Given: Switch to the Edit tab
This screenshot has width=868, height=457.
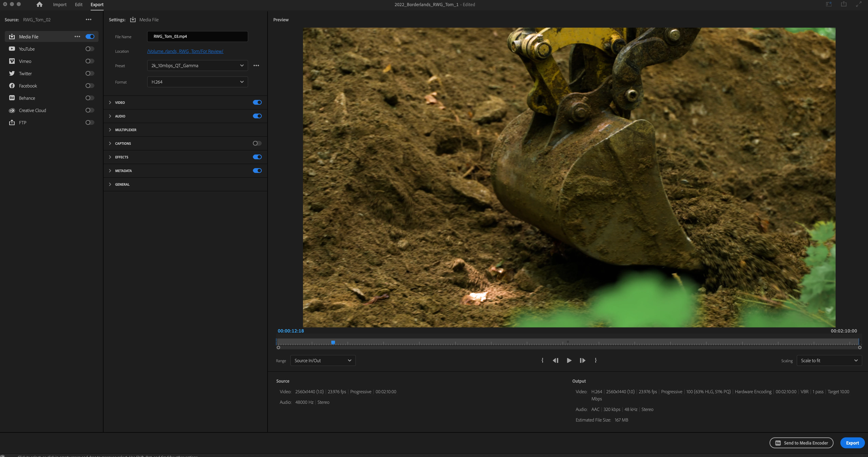Looking at the screenshot, I should click(79, 4).
